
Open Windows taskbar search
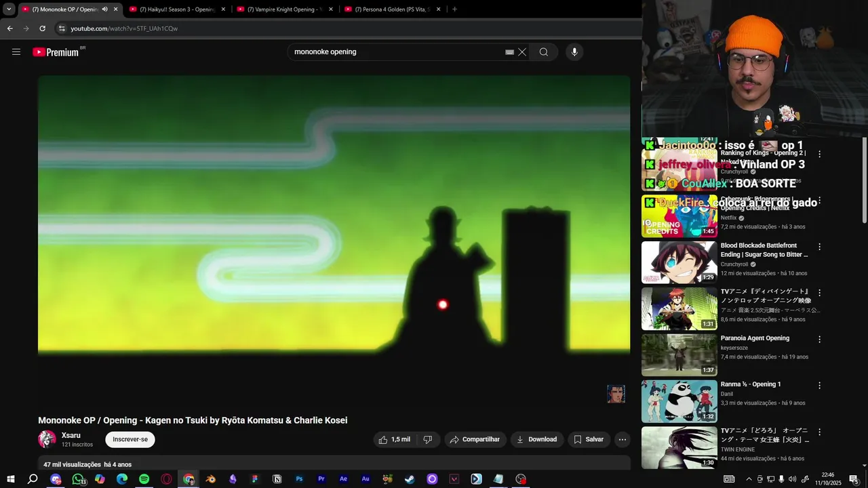tap(33, 479)
